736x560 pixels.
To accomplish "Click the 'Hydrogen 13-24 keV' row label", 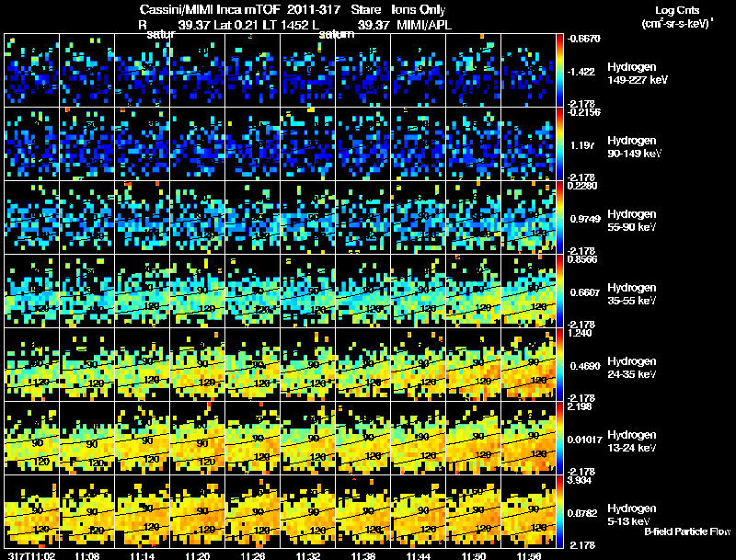I will [x=632, y=441].
